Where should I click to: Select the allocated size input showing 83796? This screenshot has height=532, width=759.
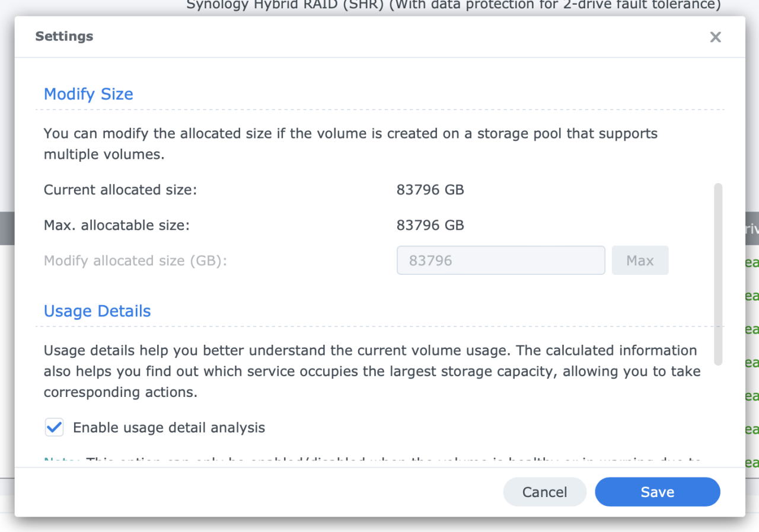[x=500, y=260]
